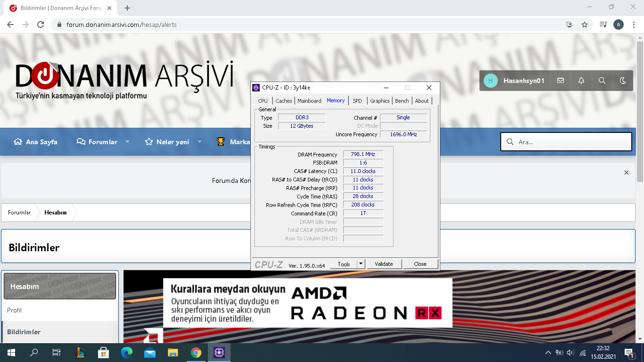Open the forum inbox envelope icon
Screen dimensions: 644x362
[x=561, y=81]
